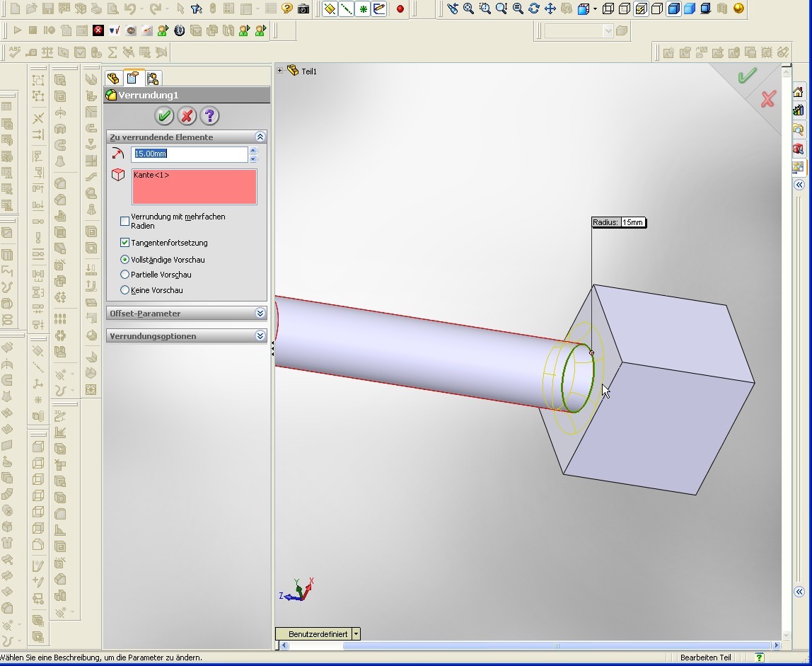The height and width of the screenshot is (666, 812).
Task: Click the red X in graphics corner
Action: click(x=768, y=99)
